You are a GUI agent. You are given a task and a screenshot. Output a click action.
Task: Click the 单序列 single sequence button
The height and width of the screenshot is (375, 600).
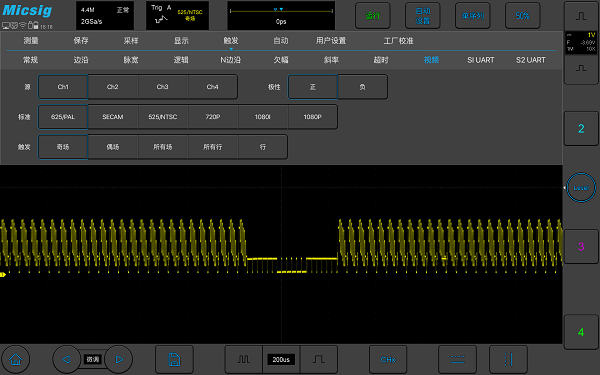coord(473,16)
